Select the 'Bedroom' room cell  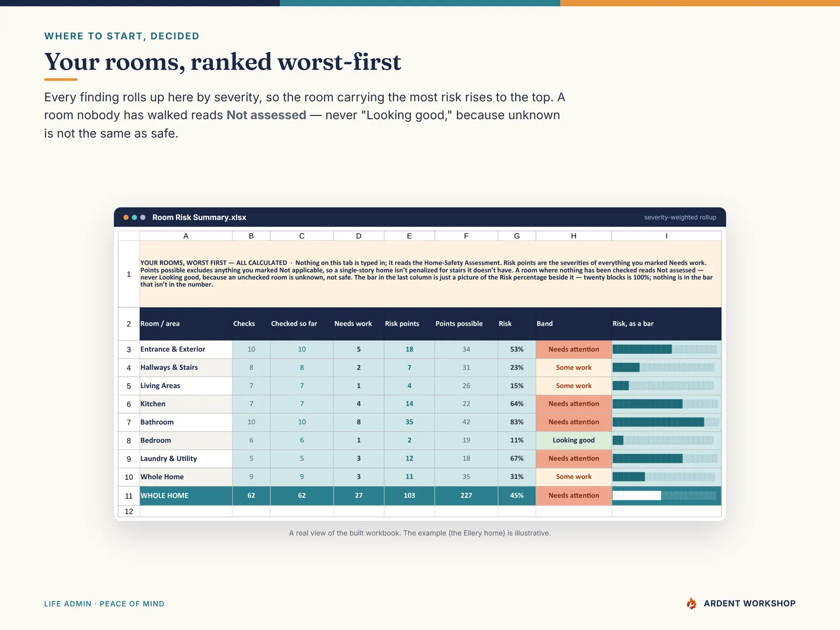click(186, 440)
